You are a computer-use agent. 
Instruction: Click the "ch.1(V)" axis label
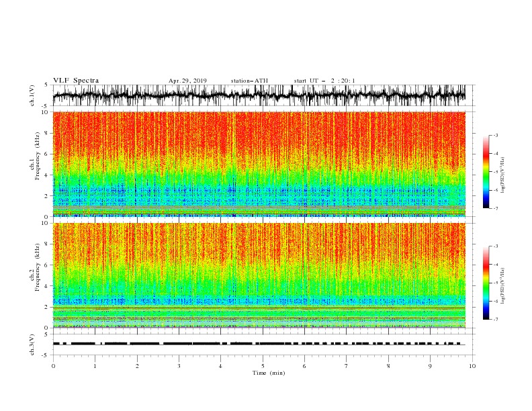32,95
